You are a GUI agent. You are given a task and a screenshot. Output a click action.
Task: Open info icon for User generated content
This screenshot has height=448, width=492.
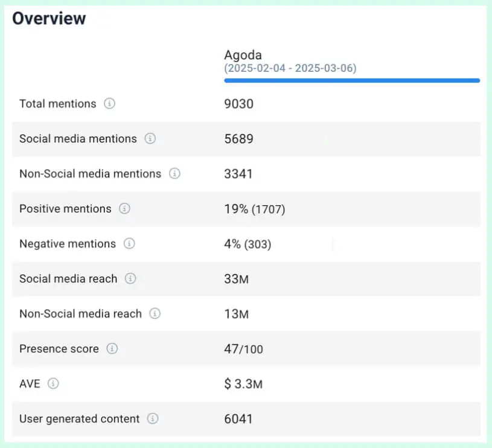pos(153,418)
